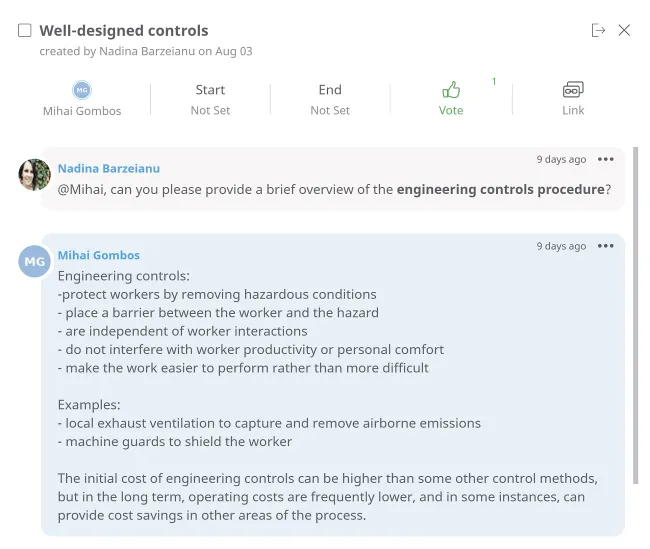Viewport: 650px width, 549px height.
Task: Click Mihai Gombos assignee avatar icon
Action: point(82,90)
